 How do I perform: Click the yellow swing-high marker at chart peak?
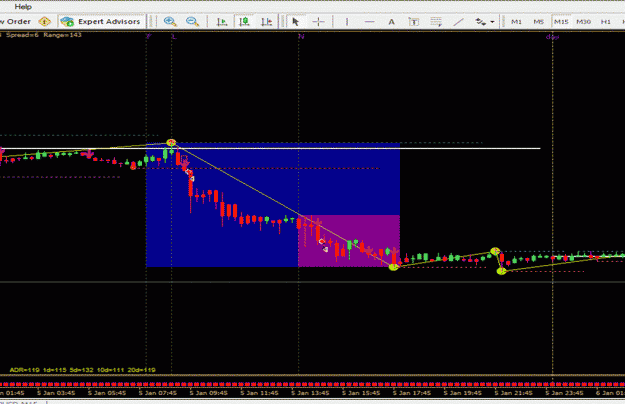click(171, 142)
